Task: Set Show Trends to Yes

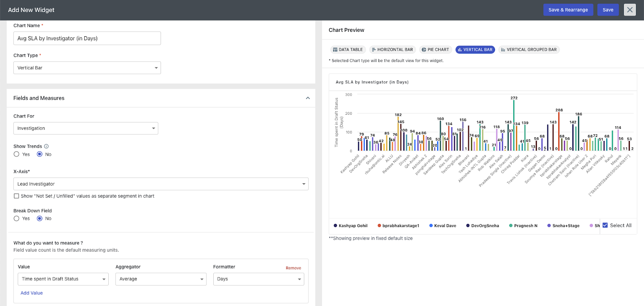Action: pos(17,154)
